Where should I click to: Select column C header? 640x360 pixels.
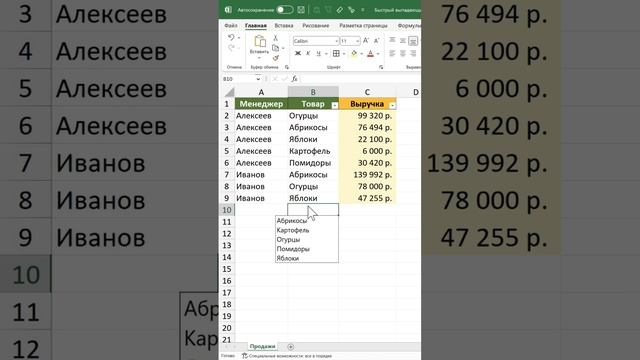click(x=367, y=92)
